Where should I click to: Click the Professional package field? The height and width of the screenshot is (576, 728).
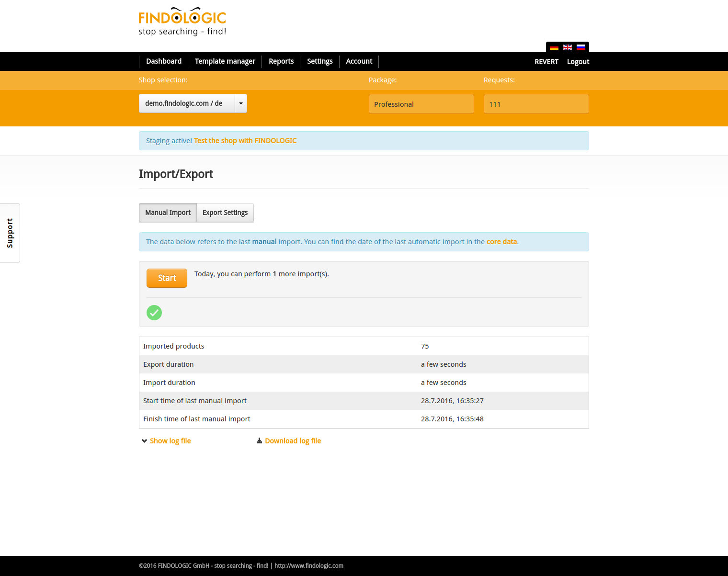tap(421, 104)
